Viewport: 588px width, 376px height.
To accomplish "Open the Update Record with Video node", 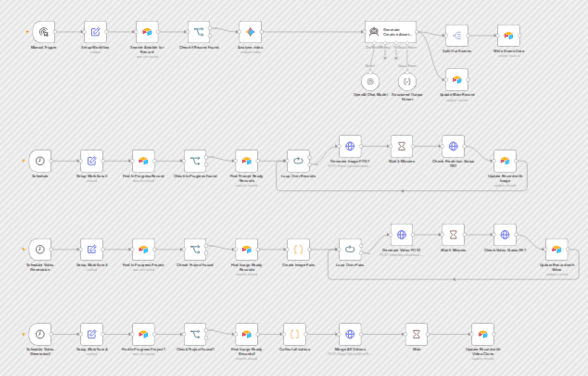I will (x=556, y=250).
